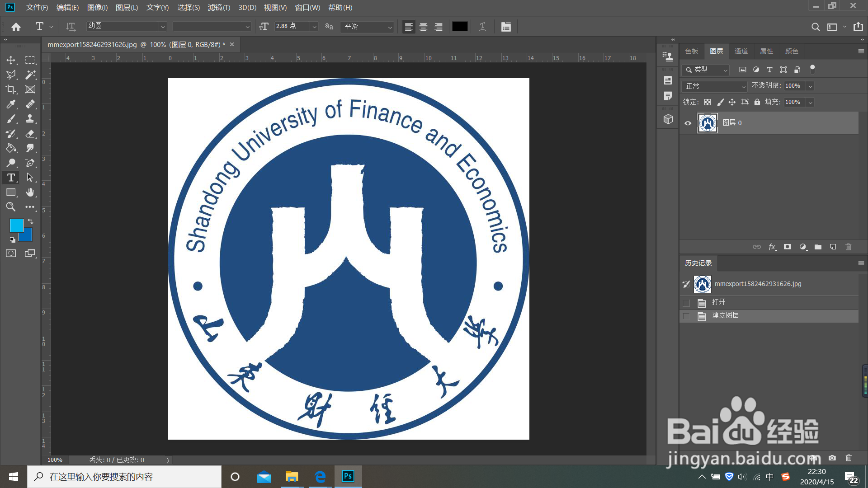Open the 图像(I) menu
The image size is (868, 488).
[x=97, y=7]
